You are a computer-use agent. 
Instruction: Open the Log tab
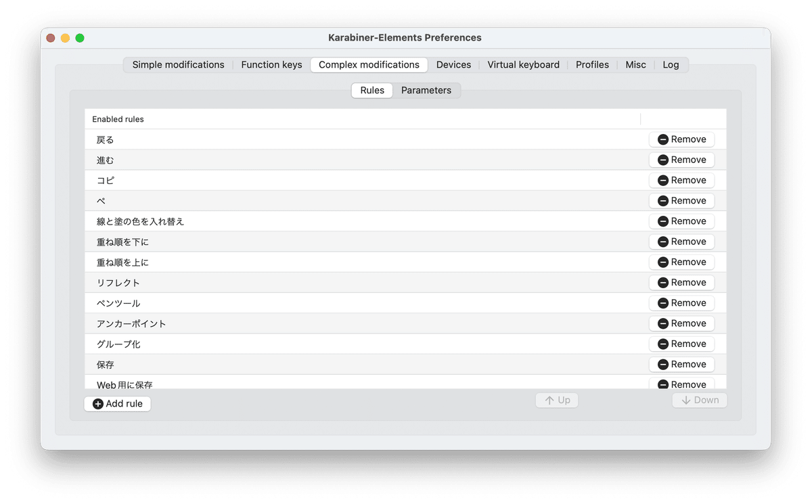coord(671,65)
